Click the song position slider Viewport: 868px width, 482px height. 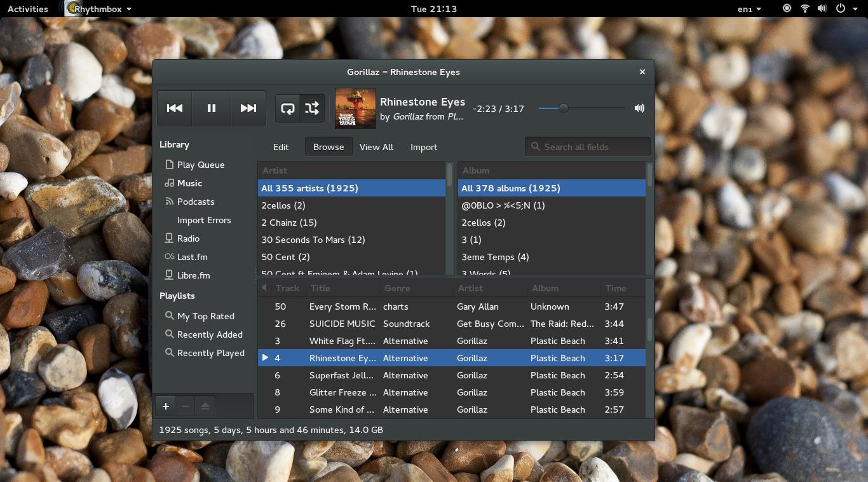click(x=581, y=108)
